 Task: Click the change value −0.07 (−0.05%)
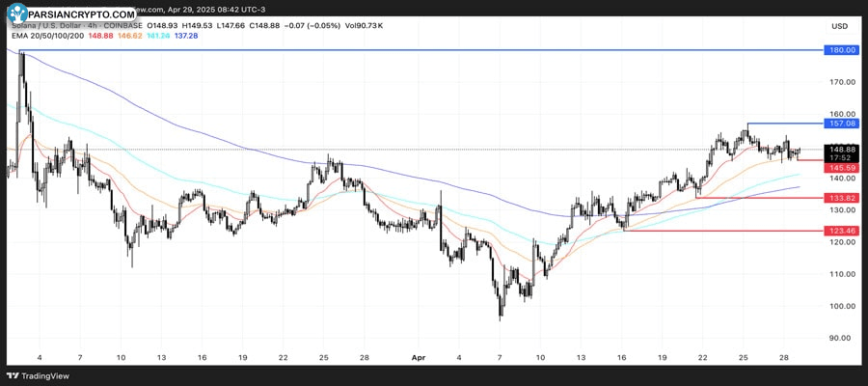(x=312, y=25)
